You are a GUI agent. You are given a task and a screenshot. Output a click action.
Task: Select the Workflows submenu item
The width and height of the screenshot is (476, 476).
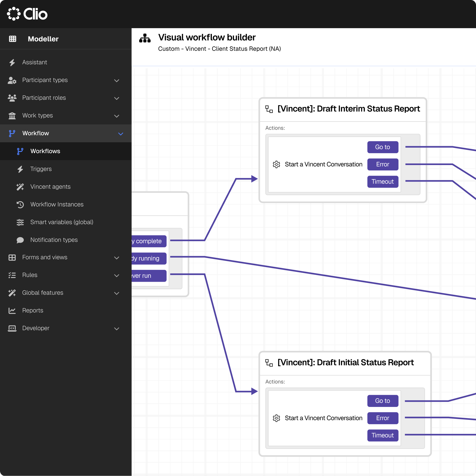(x=66, y=151)
